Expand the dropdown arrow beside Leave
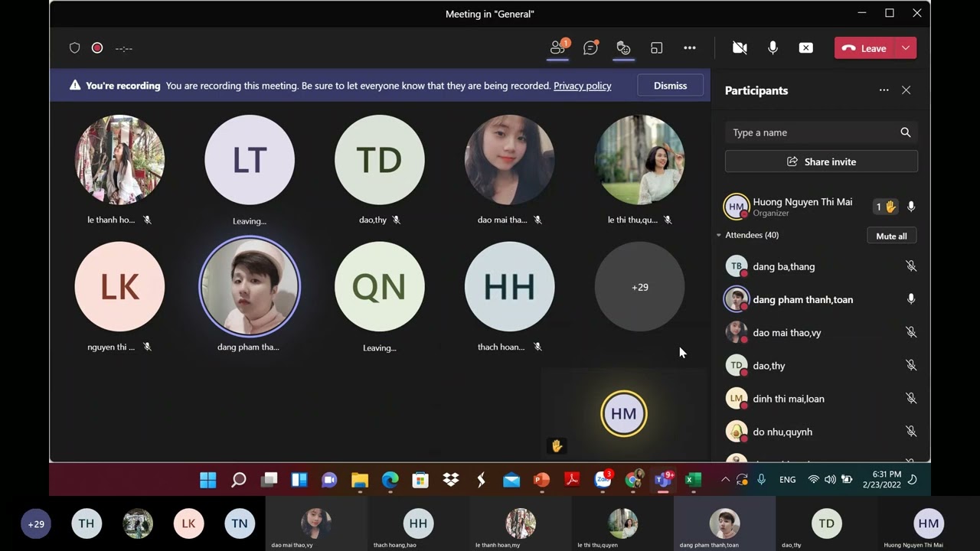Image resolution: width=980 pixels, height=551 pixels. 906,48
